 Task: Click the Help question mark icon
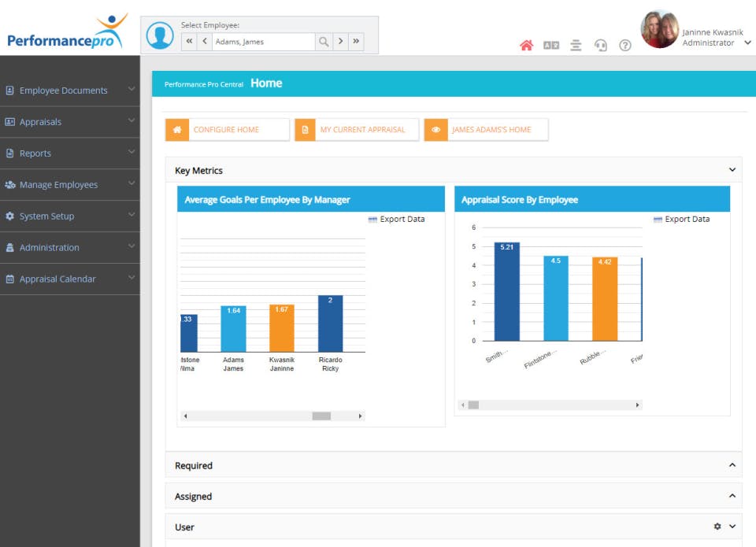click(x=625, y=46)
